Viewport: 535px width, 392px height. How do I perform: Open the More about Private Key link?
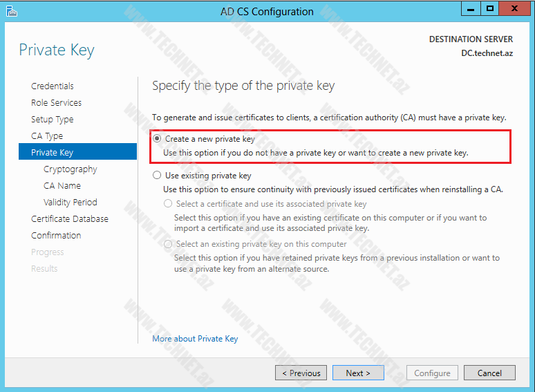coord(195,339)
